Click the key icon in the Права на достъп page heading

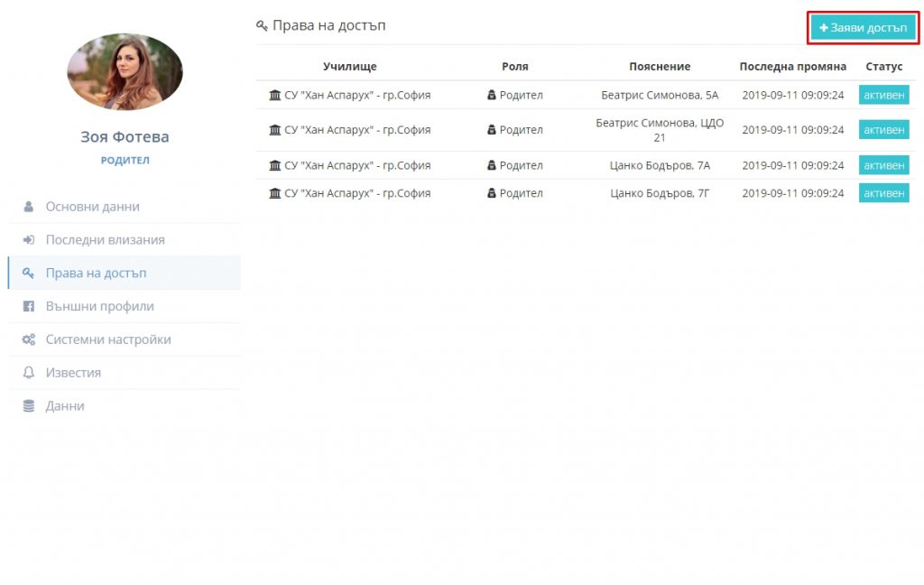click(x=262, y=25)
